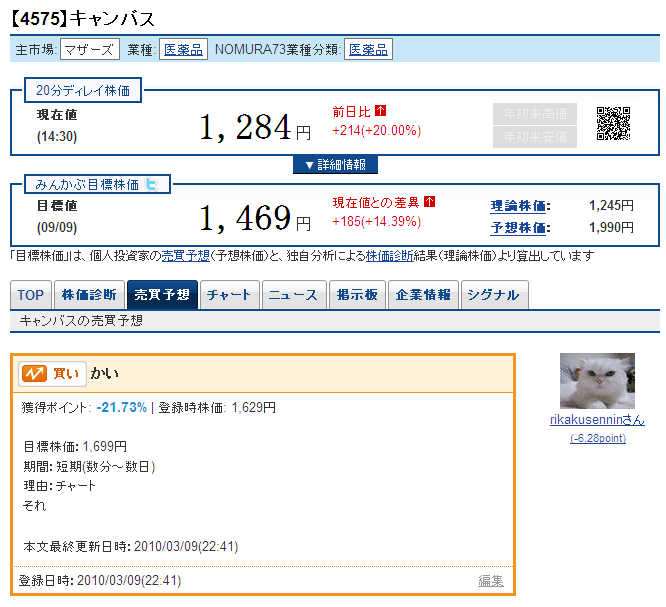Open the チャート tab

click(x=229, y=295)
